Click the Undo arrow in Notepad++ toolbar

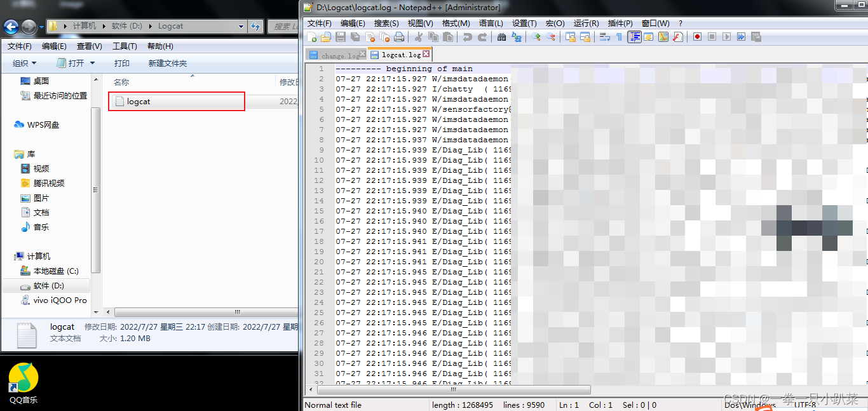(x=468, y=37)
